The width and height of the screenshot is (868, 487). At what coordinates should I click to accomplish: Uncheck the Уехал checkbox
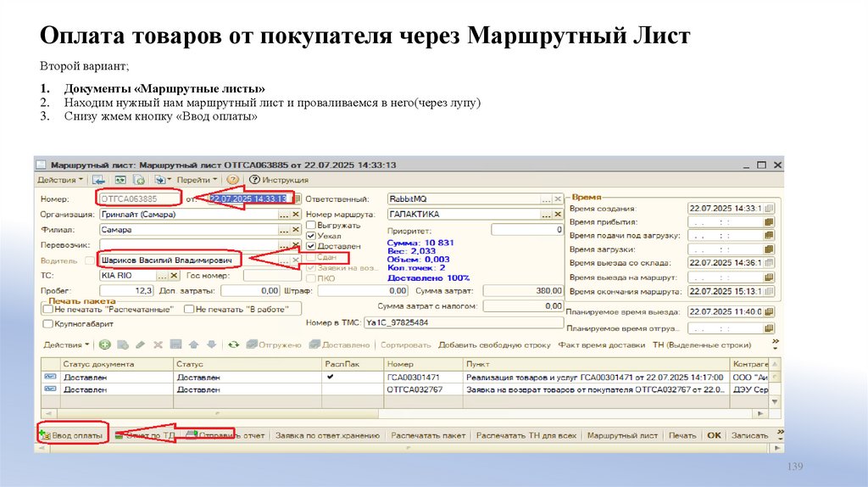311,236
